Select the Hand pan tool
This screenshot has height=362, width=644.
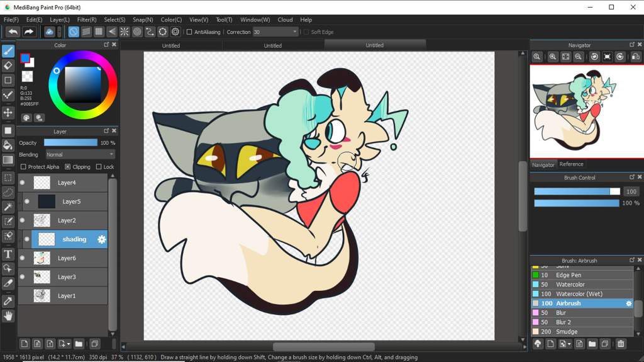(x=8, y=316)
